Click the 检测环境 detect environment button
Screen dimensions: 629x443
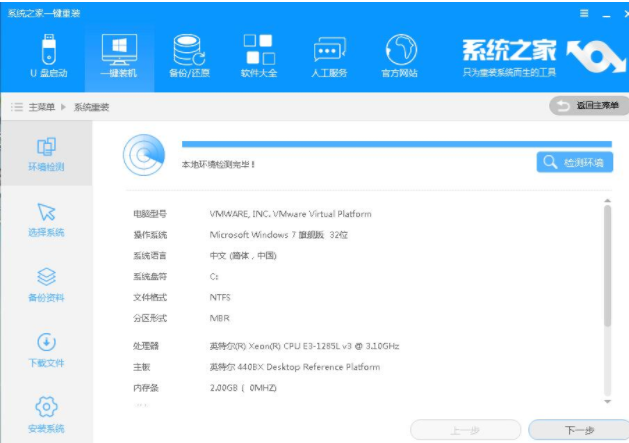pos(574,162)
